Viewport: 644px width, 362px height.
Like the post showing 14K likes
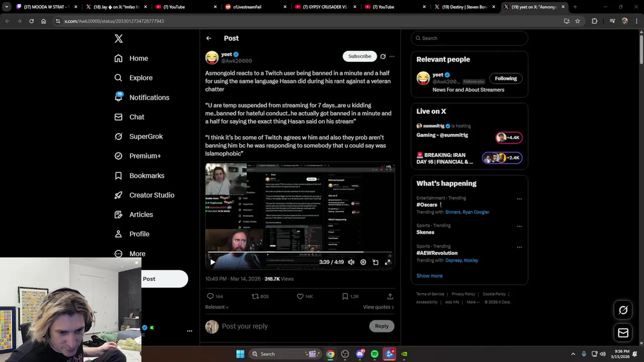[x=305, y=296]
